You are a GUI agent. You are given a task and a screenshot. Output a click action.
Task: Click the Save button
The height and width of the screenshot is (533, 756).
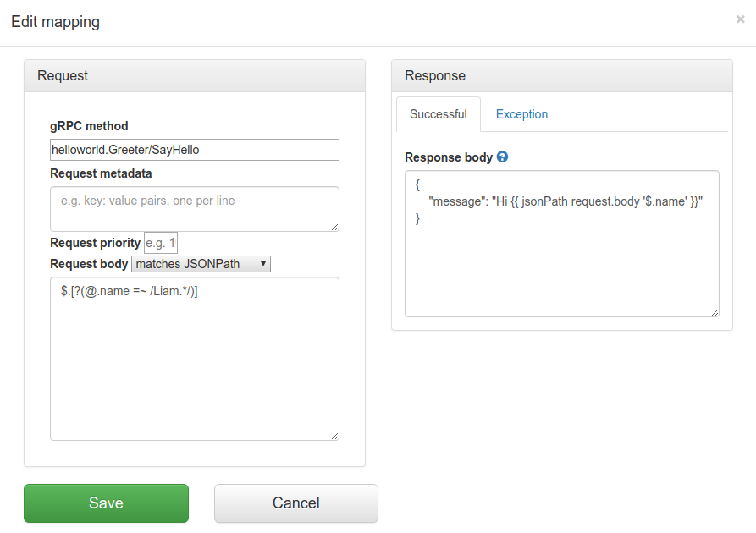click(106, 503)
